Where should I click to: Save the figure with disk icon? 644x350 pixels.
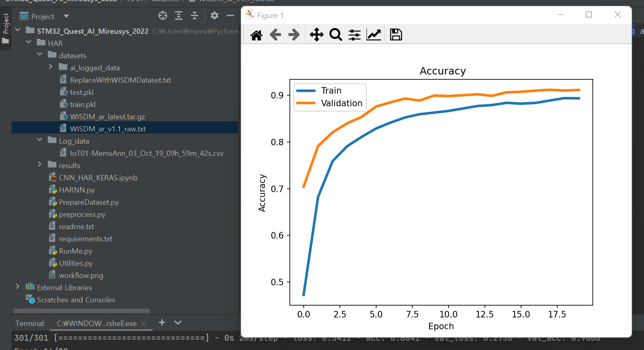coord(396,35)
